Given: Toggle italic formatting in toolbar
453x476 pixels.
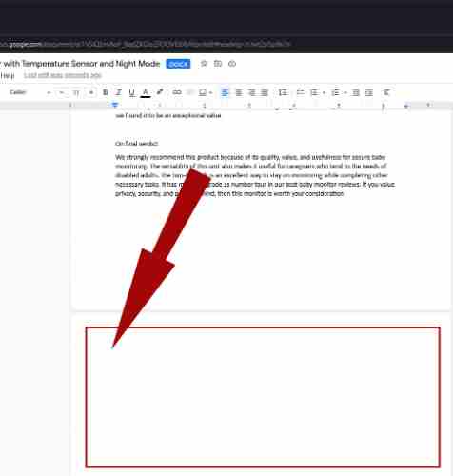Looking at the screenshot, I should 119,92.
